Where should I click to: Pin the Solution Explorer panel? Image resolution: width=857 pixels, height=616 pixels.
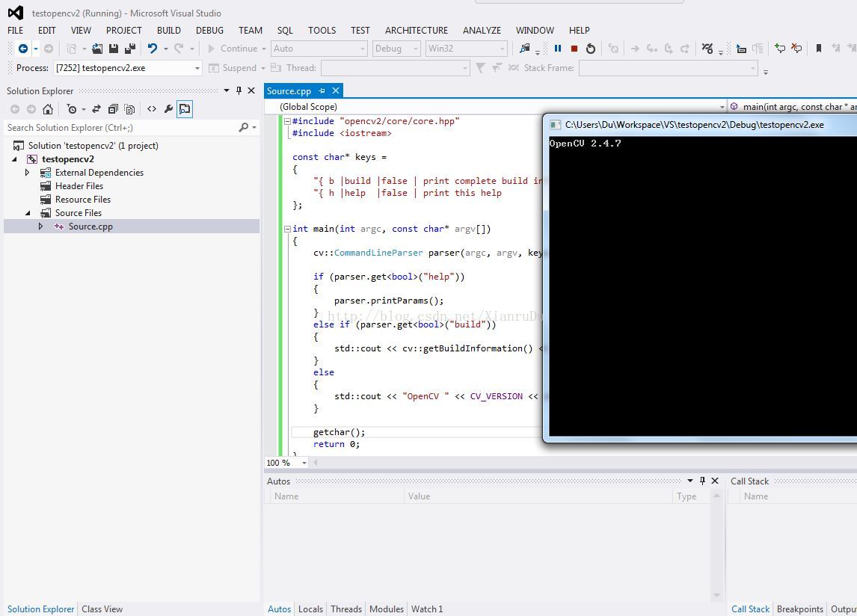coord(239,90)
